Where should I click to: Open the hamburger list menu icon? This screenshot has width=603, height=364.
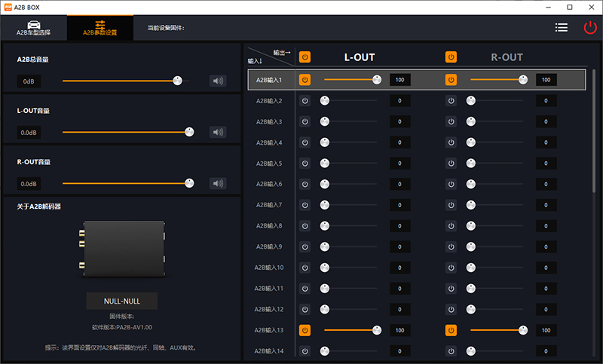tap(562, 27)
